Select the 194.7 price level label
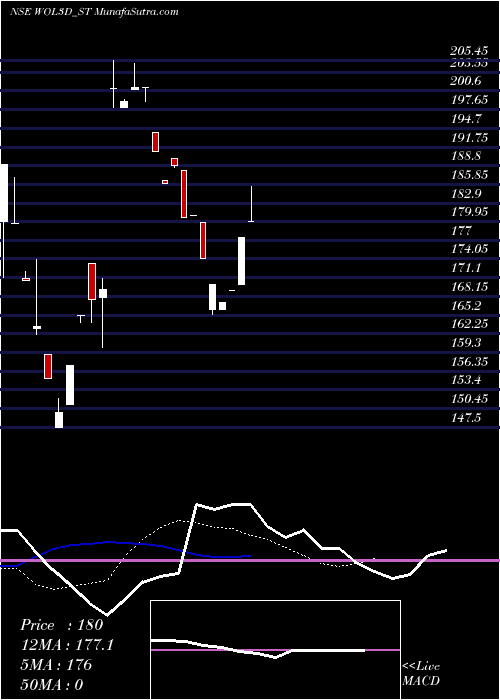This screenshot has width=500, height=700. click(466, 119)
